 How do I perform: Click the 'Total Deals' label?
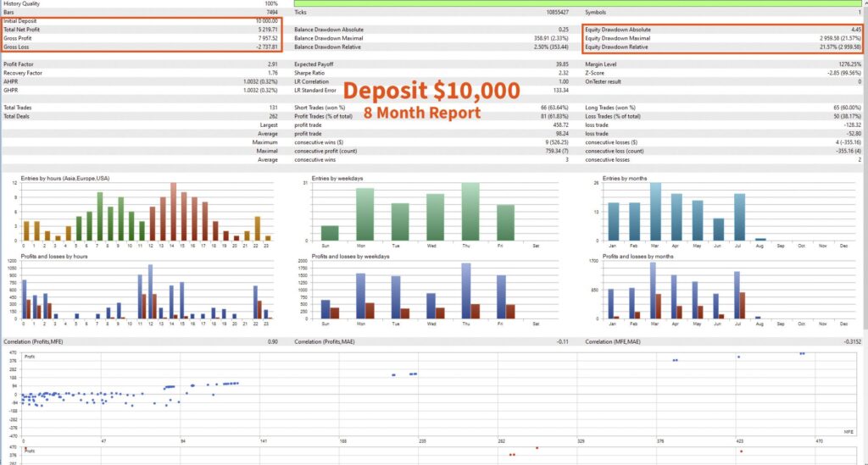point(17,117)
